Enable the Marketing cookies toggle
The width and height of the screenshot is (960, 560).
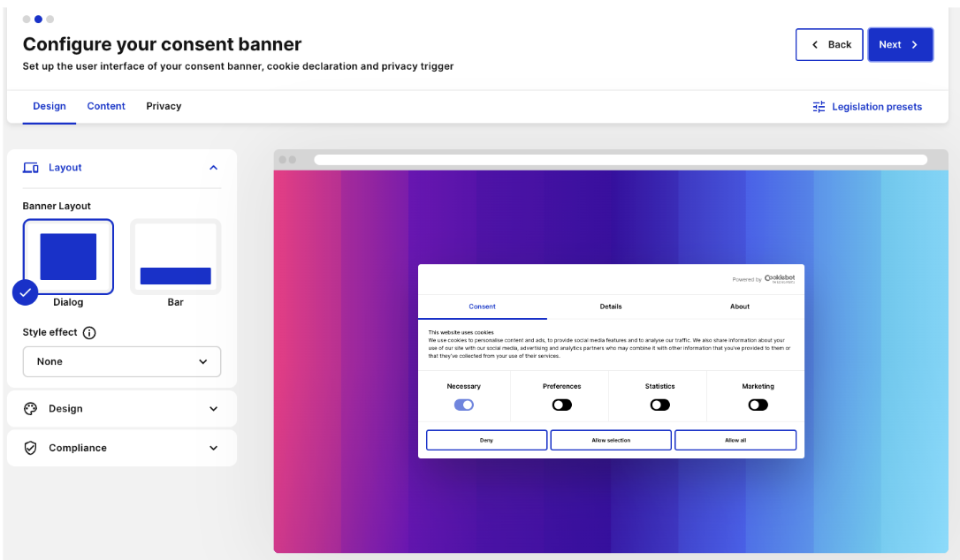click(758, 405)
